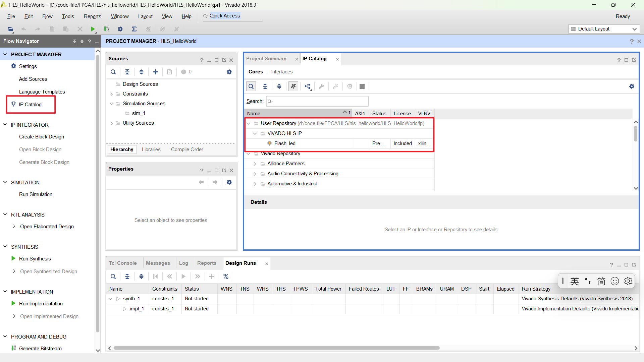
Task: Create new run with plus icon in Design Runs
Action: tap(212, 277)
